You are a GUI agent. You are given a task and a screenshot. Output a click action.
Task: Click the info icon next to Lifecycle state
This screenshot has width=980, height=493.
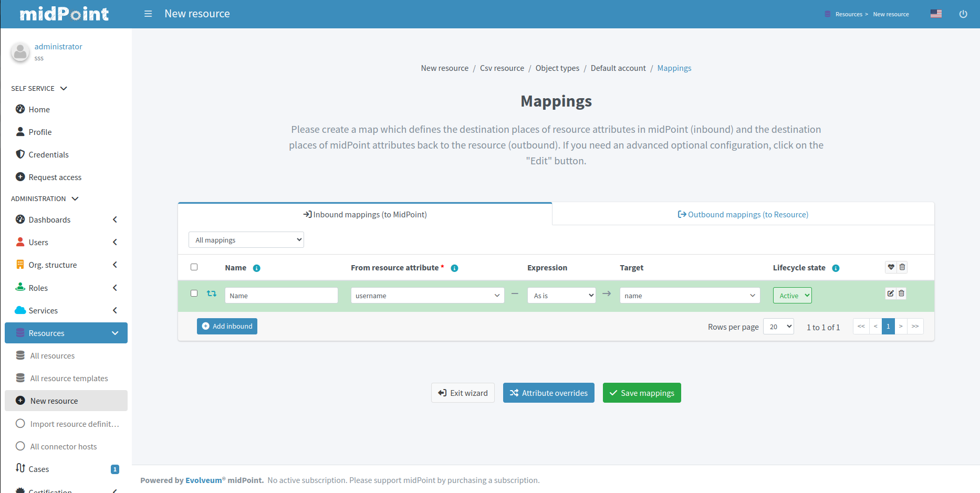[x=836, y=268]
